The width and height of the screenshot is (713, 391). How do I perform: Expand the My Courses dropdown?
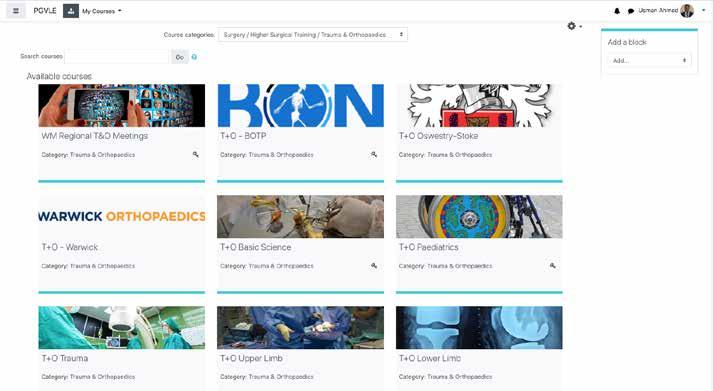click(x=102, y=11)
